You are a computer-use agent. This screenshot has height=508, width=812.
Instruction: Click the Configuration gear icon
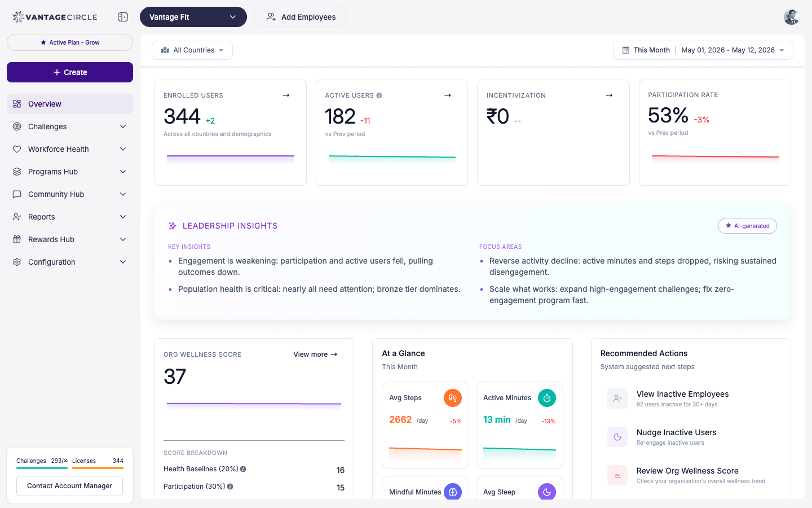tap(17, 262)
